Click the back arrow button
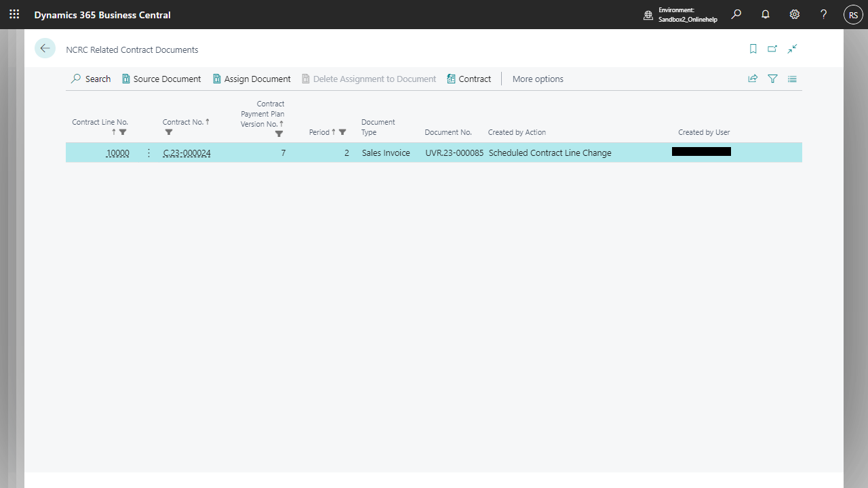Screen dimensions: 868x488 tap(45, 48)
